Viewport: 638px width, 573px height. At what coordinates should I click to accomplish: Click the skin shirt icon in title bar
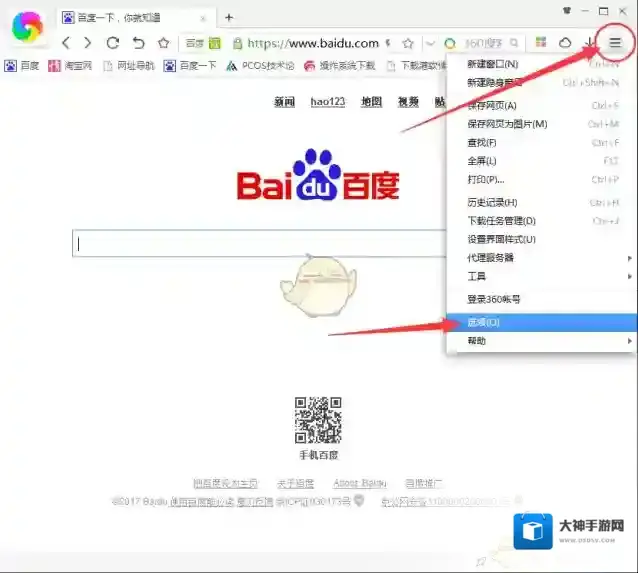(567, 11)
